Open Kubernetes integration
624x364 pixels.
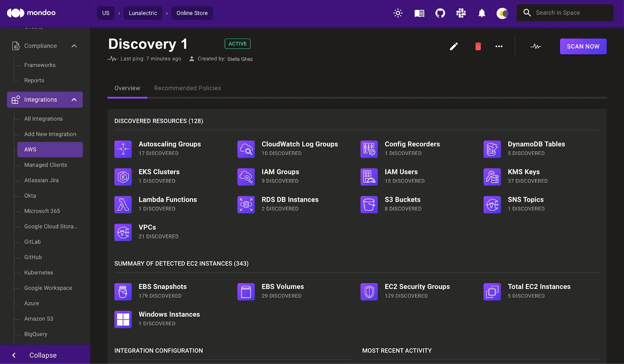coord(39,273)
